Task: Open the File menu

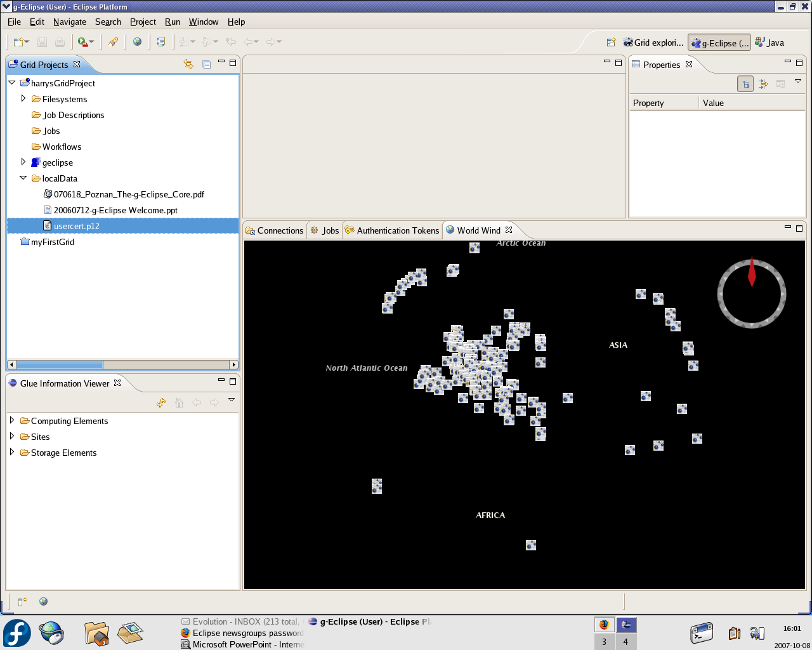Action: pos(14,22)
